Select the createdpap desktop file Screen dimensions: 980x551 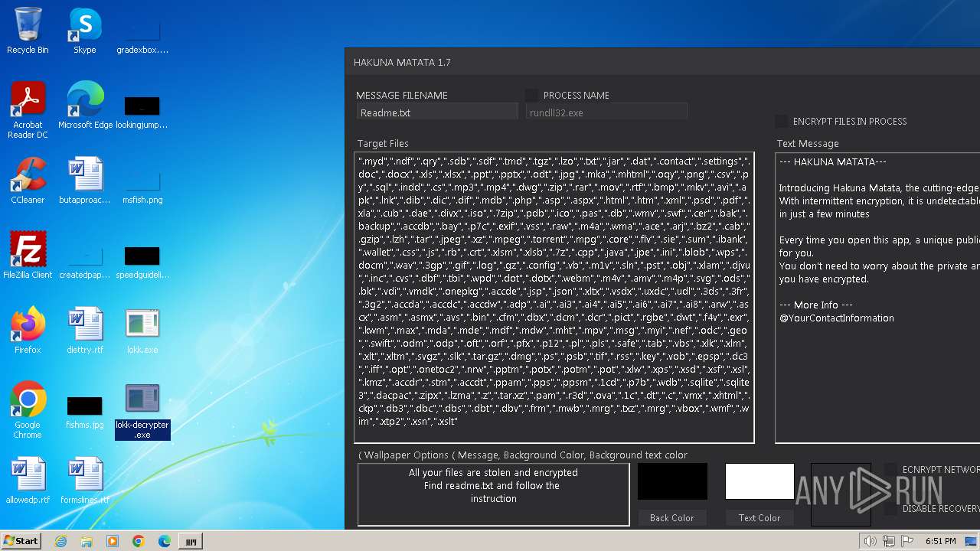point(84,261)
